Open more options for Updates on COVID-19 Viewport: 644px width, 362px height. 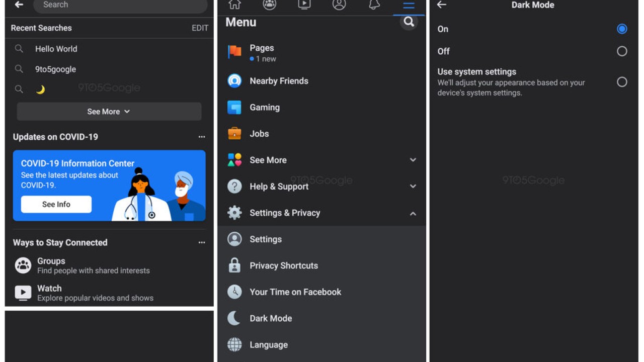click(202, 137)
